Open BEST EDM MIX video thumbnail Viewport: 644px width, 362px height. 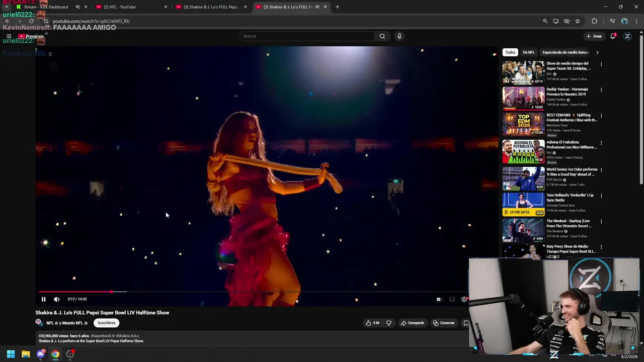[x=523, y=124]
